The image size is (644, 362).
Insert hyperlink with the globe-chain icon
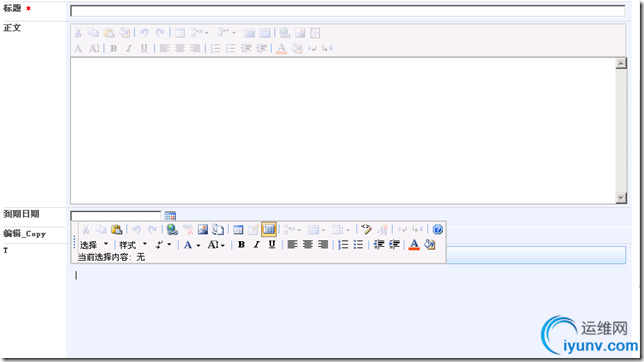172,229
